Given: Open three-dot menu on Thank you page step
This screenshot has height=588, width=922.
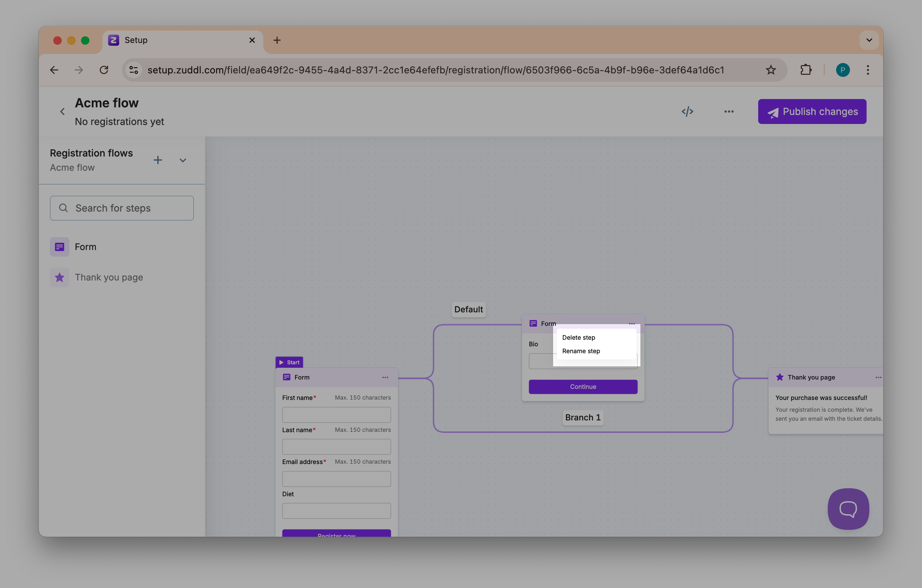Looking at the screenshot, I should click(878, 377).
